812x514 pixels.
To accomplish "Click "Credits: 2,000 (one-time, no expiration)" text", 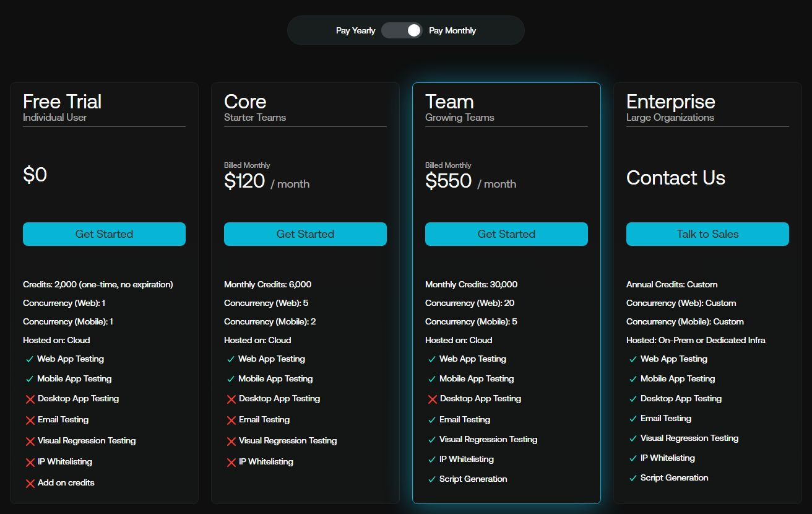I will (x=98, y=284).
